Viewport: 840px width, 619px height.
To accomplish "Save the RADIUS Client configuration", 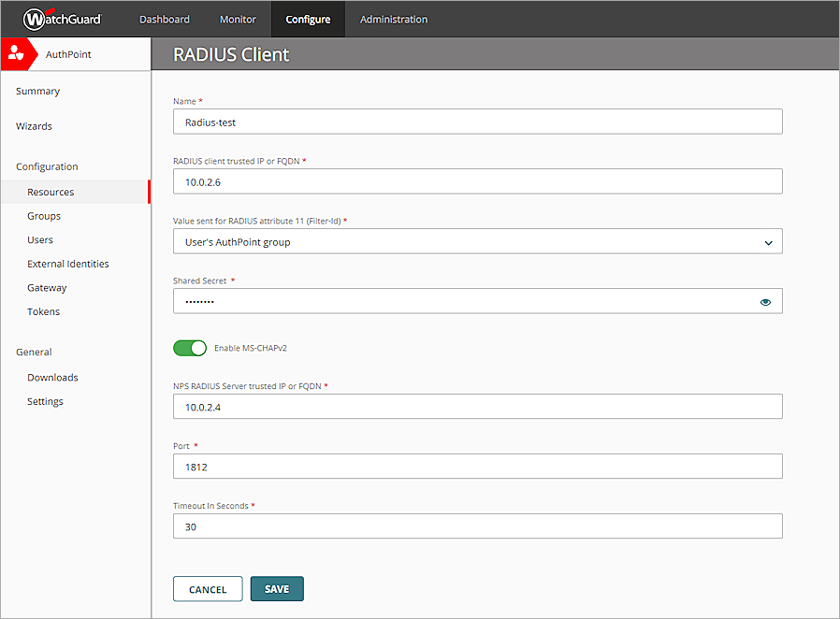I will point(277,588).
